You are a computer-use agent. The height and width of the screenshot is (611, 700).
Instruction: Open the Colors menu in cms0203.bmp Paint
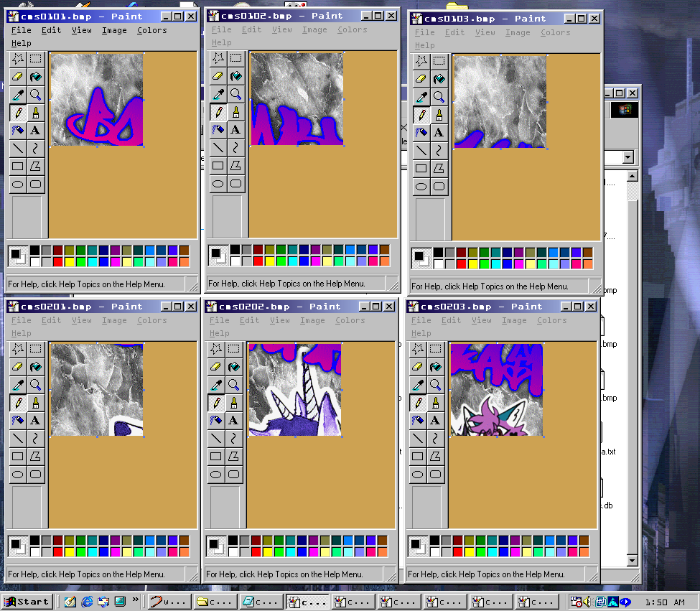tap(552, 320)
